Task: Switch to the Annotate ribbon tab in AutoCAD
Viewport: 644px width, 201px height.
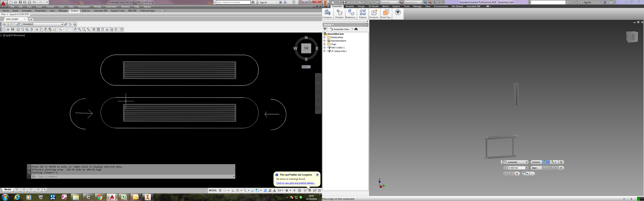Action: click(27, 11)
